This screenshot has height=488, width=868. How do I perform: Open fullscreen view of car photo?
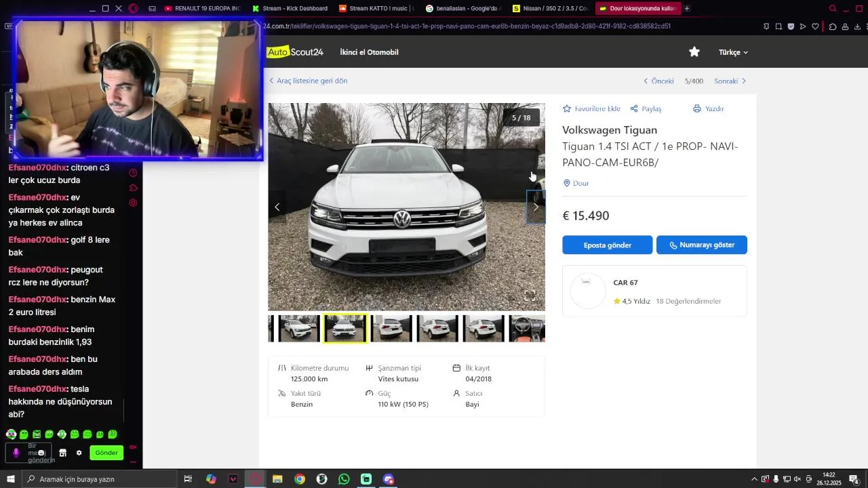click(530, 296)
